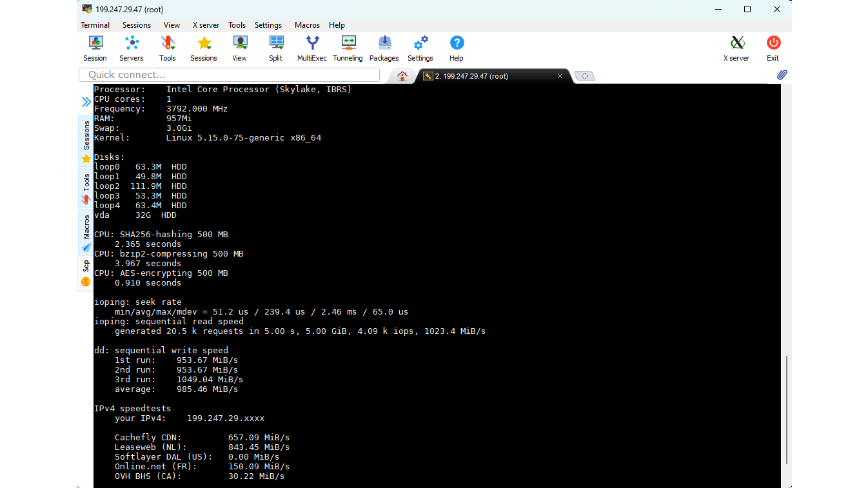
Task: Click the terminal vertical scrollbar thumb
Action: [786, 409]
